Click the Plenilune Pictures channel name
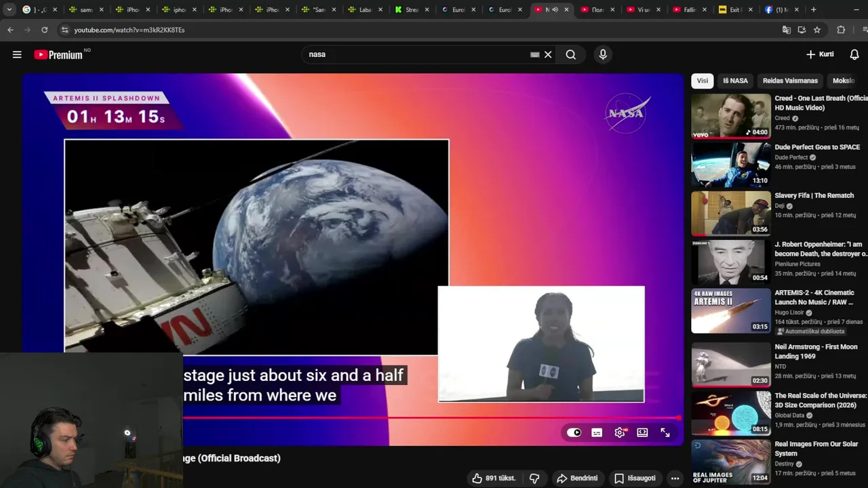The width and height of the screenshot is (868, 488). point(797,264)
